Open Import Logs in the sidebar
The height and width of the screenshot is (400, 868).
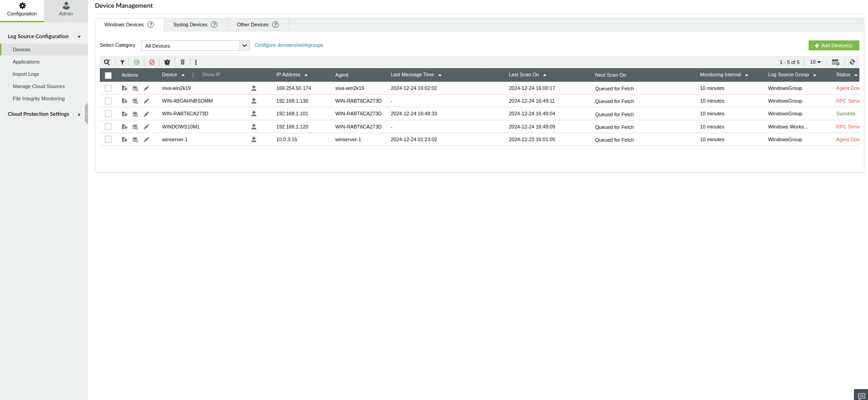tap(26, 74)
